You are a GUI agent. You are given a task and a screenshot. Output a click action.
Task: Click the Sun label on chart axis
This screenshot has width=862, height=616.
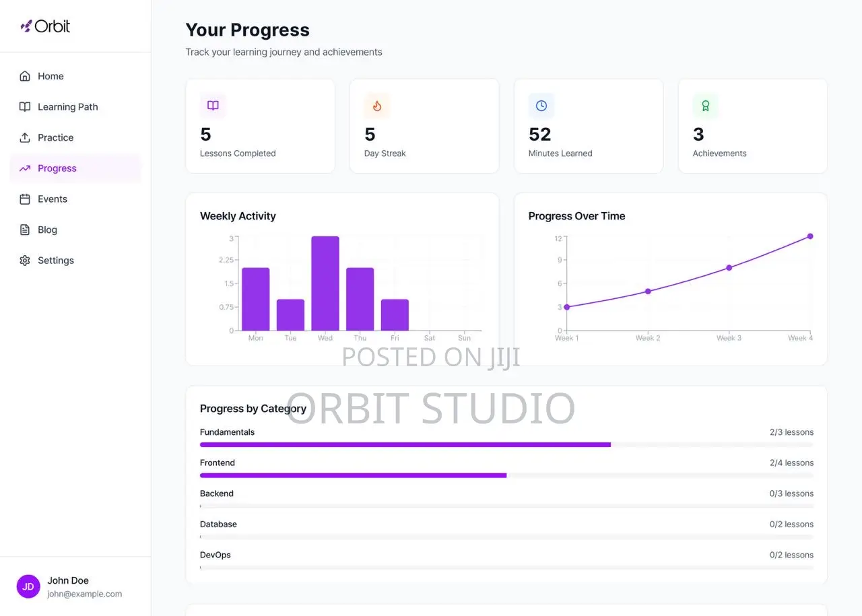tap(465, 338)
